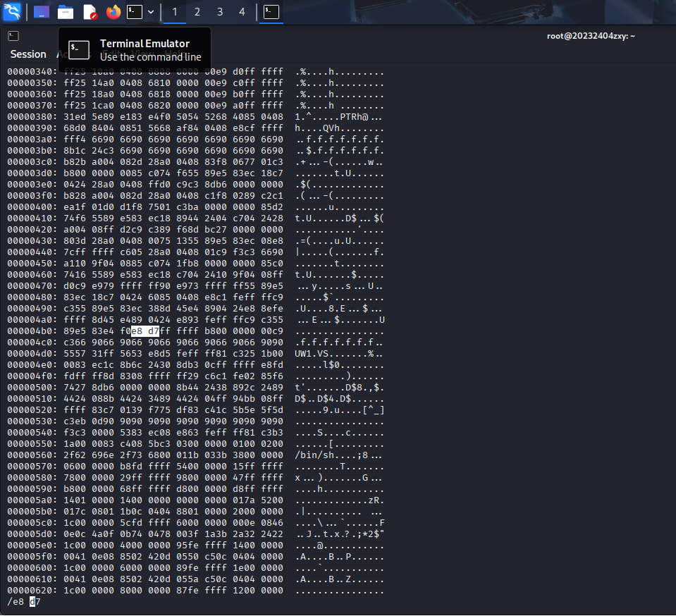Switch to workspace 3
Image resolution: width=676 pixels, height=616 pixels.
coord(220,12)
